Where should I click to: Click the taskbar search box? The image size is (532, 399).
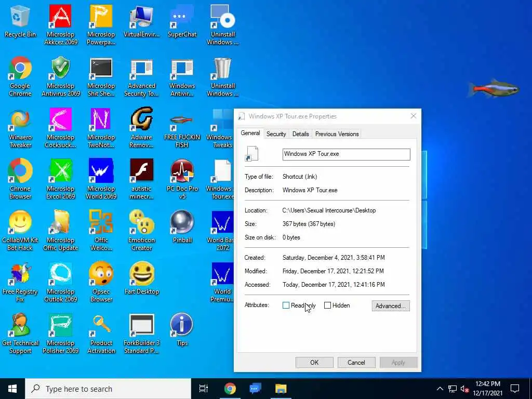point(108,389)
